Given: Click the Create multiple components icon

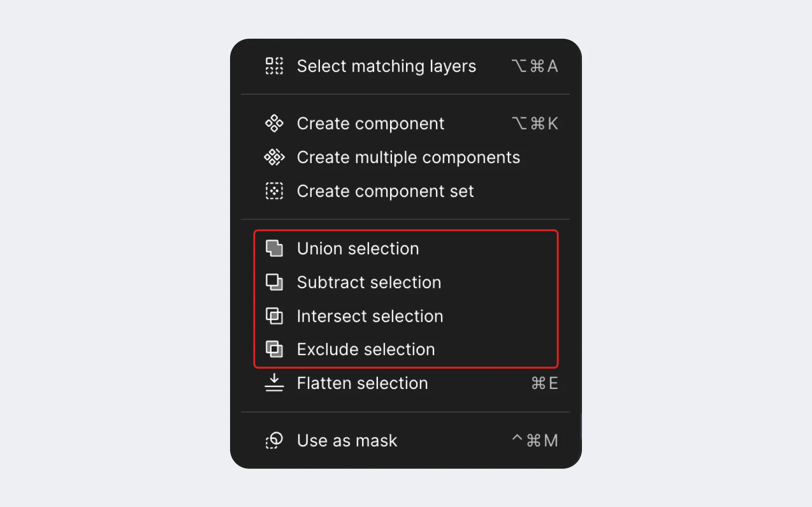Looking at the screenshot, I should 274,157.
